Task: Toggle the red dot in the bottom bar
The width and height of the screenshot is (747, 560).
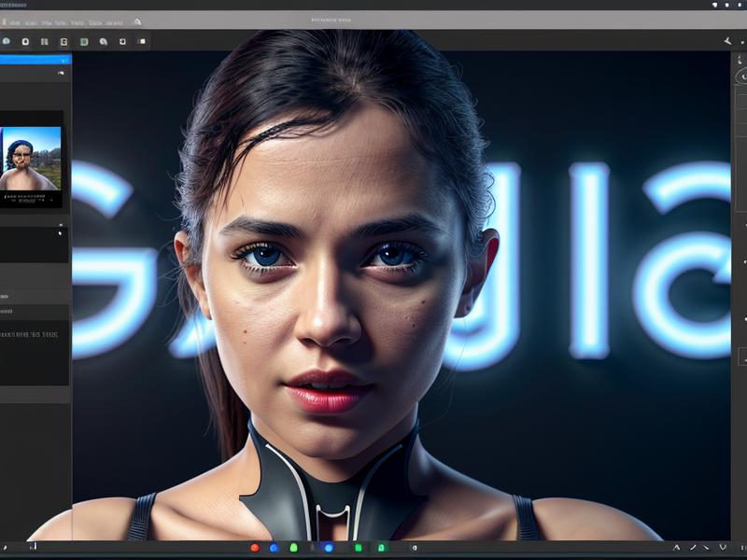Action: [255, 547]
